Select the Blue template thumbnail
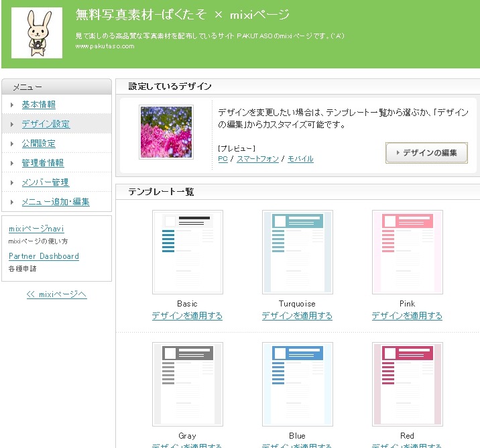Screen dimensions: 480x448 298,384
